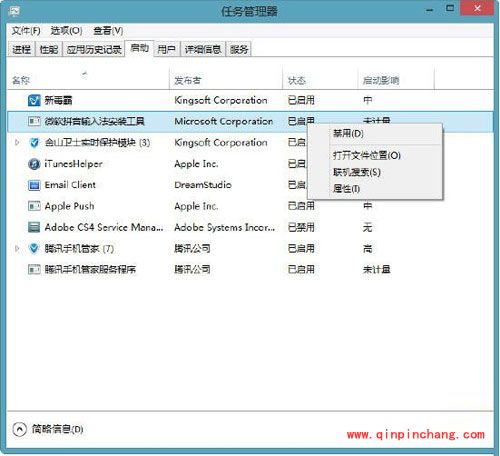Click Kingsoft Corporation publisher of 新毒霸

click(x=221, y=100)
